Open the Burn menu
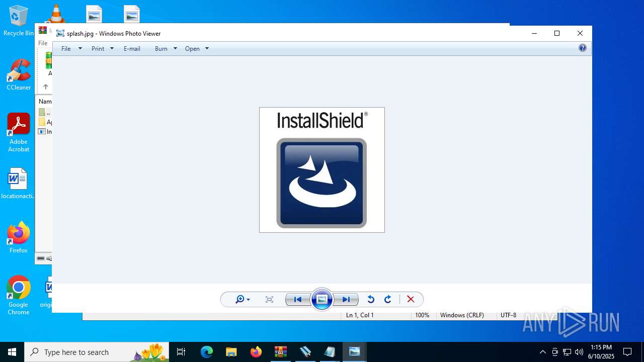Screen dimensions: 644x362 (x=161, y=49)
